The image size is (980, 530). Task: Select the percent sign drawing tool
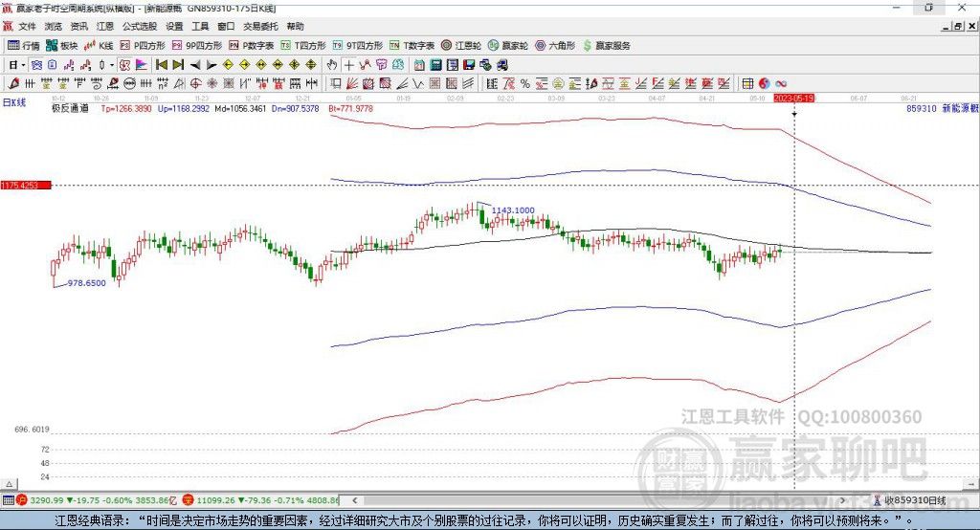click(525, 84)
